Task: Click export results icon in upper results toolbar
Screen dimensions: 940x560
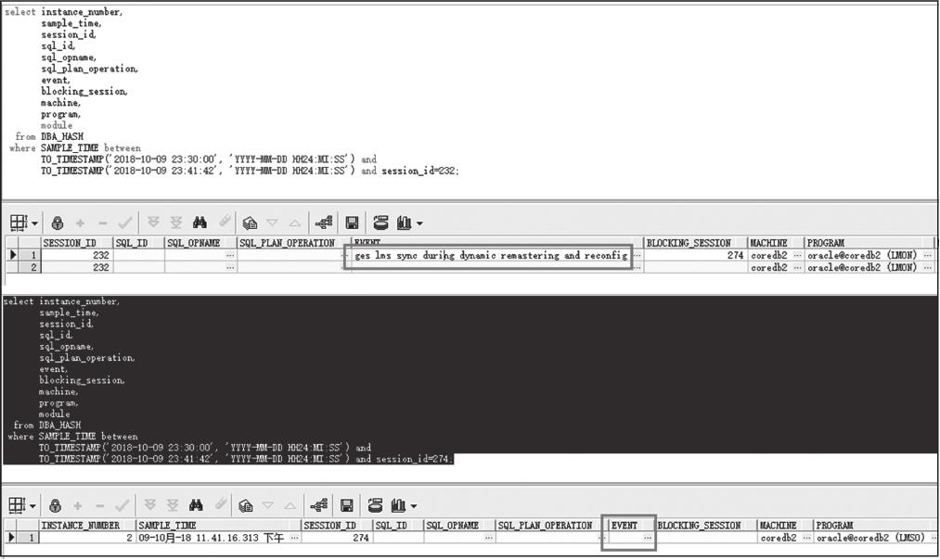Action: [380, 223]
